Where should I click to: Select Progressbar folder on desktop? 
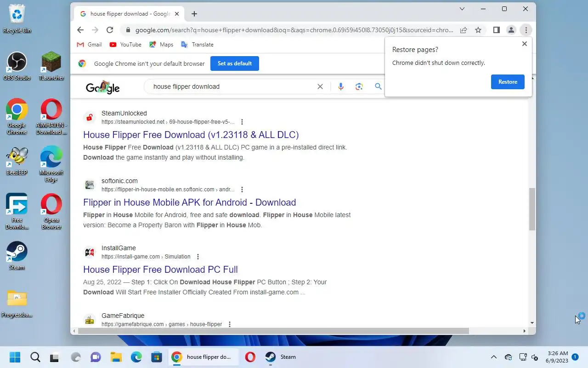pos(17,304)
